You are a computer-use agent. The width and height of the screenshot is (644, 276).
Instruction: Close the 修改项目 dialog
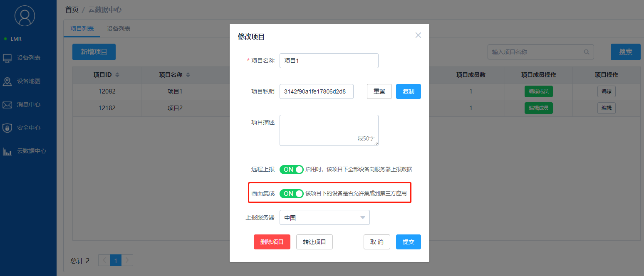(418, 35)
